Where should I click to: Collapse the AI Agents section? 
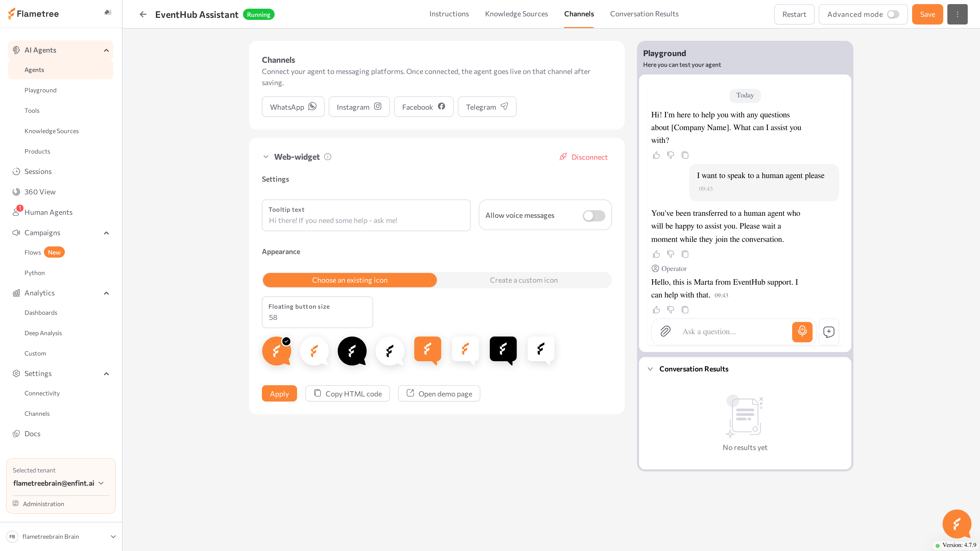coord(106,50)
